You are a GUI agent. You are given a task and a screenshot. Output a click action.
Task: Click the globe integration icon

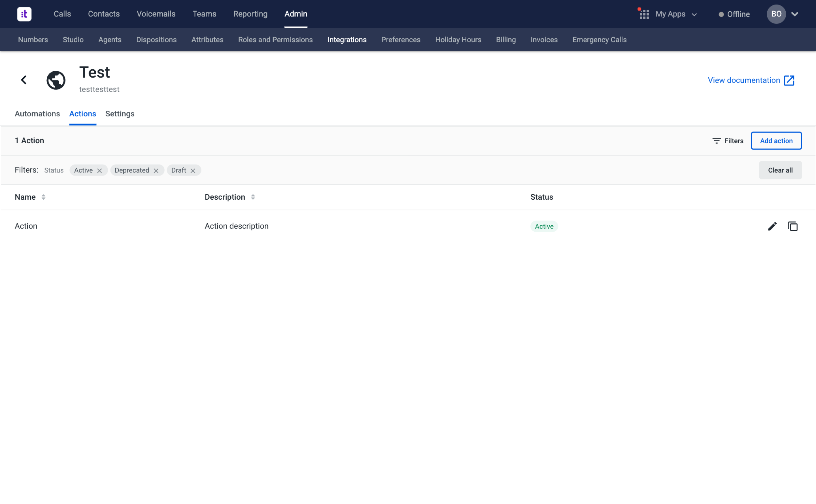[x=56, y=80]
